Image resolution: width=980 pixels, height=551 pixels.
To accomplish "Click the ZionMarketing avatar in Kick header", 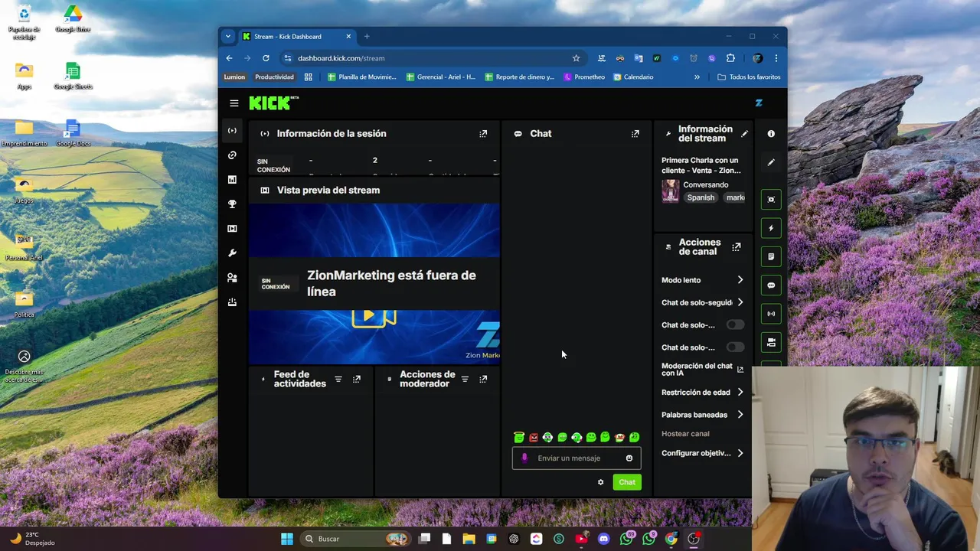I will 759,103.
